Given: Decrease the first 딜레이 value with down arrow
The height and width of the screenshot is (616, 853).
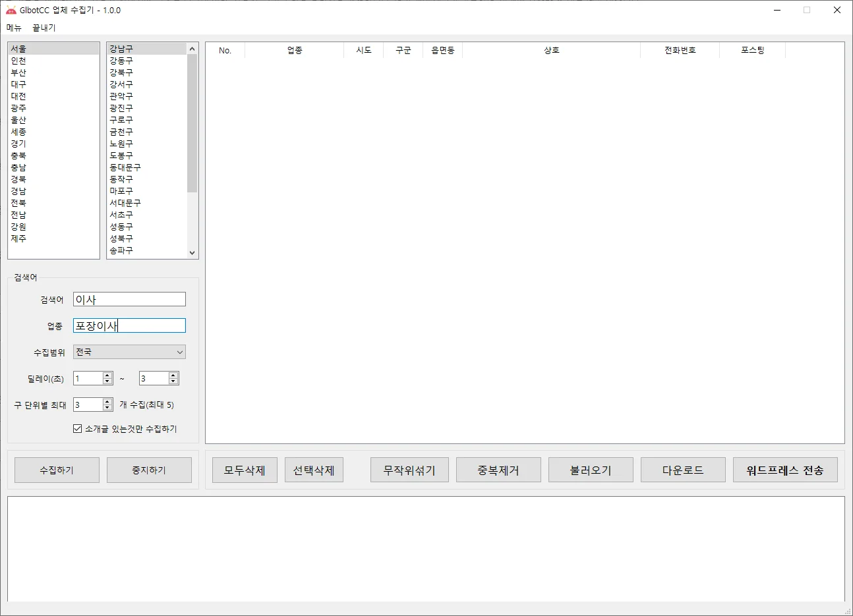Looking at the screenshot, I should pos(107,381).
